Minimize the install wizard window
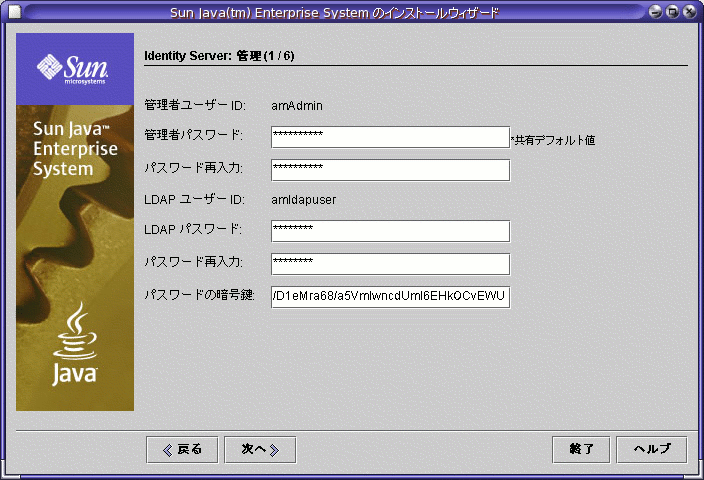The height and width of the screenshot is (480, 704). pyautogui.click(x=656, y=12)
